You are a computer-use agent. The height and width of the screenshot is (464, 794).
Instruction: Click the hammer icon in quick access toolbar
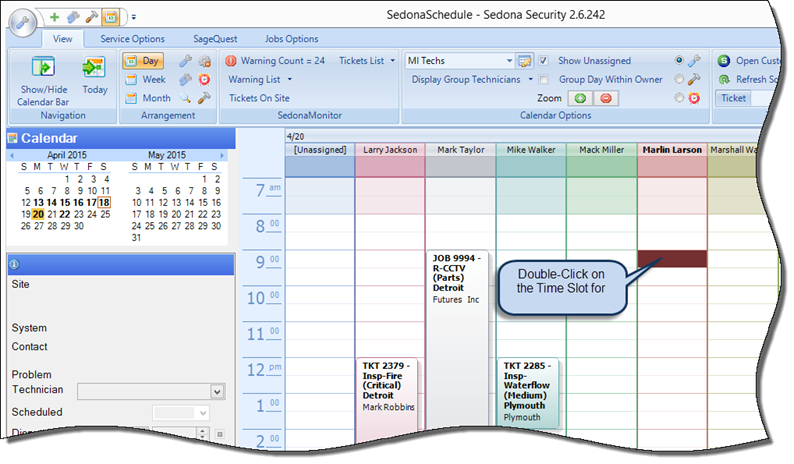click(92, 18)
